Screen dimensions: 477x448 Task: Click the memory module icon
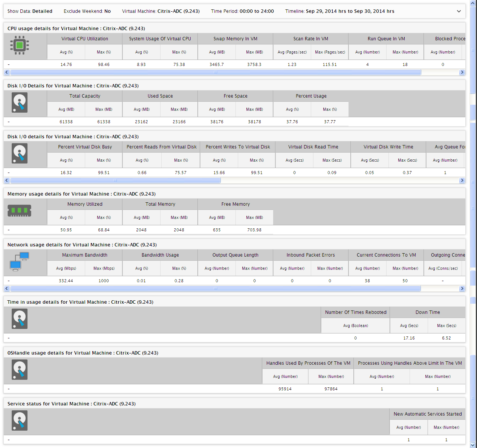20,211
